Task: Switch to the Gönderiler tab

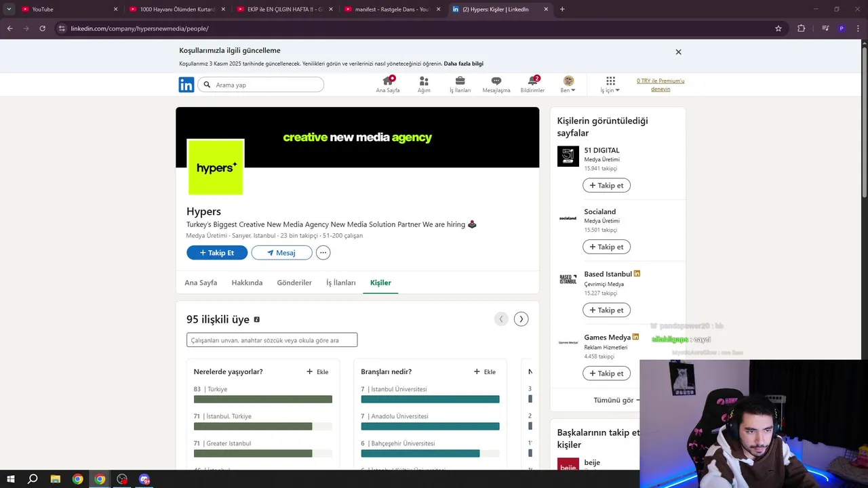Action: (x=294, y=283)
